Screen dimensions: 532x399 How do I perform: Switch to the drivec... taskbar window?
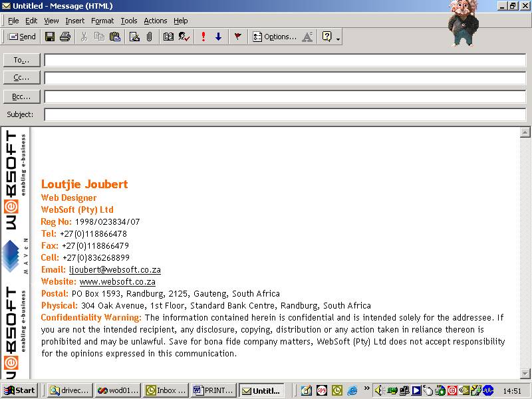[x=70, y=390]
